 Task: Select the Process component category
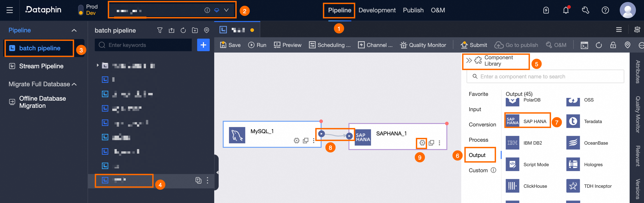[x=478, y=140]
